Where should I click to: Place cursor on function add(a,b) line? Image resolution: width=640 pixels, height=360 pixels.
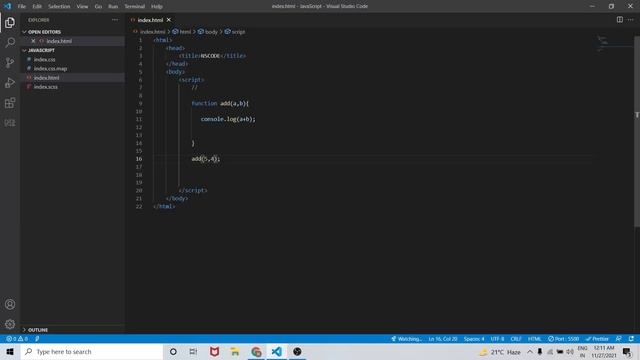(220, 104)
